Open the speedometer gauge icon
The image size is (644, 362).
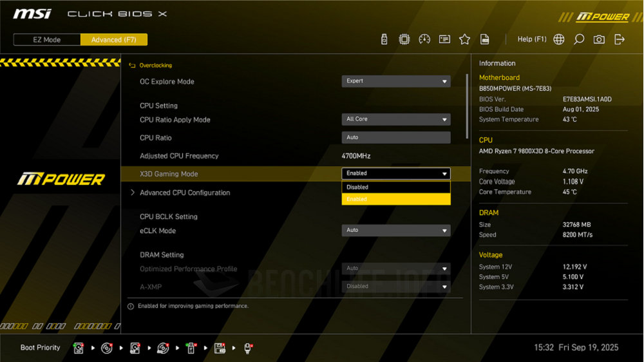tap(424, 39)
